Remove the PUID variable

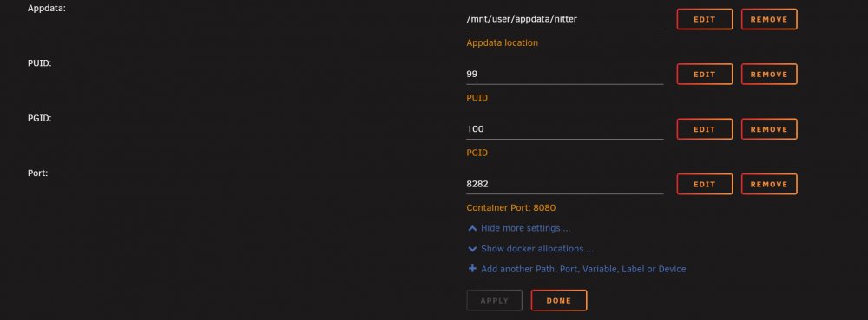769,74
